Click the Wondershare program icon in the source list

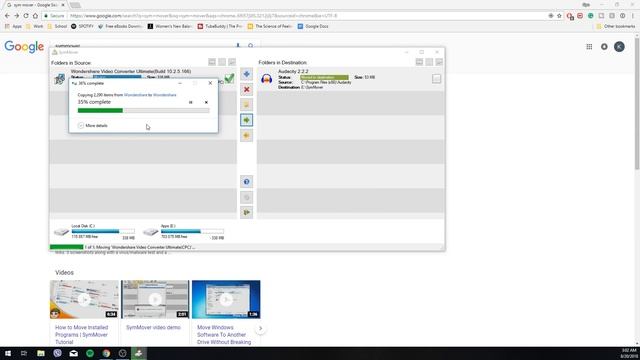60,79
